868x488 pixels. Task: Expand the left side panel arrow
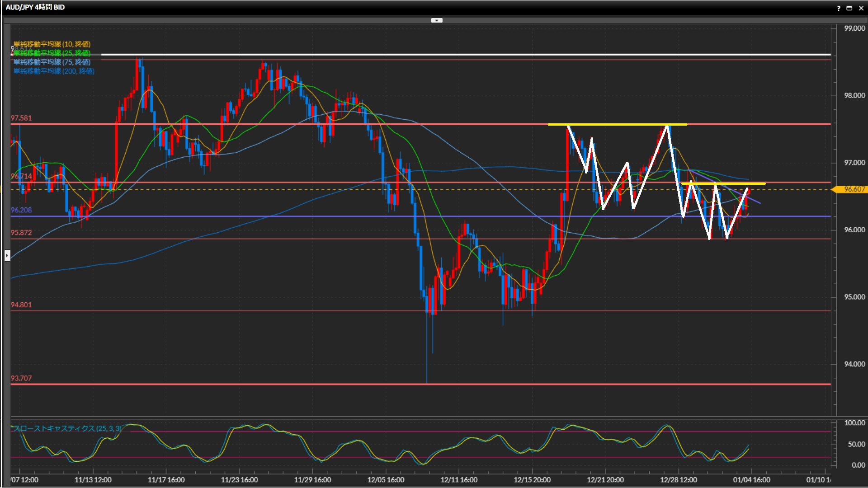pos(7,256)
